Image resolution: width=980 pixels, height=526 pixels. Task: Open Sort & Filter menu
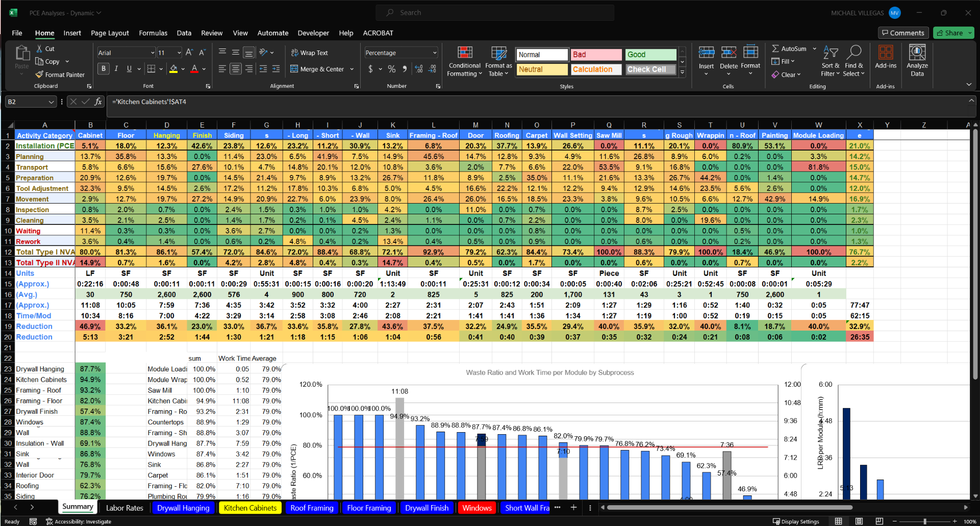[x=831, y=61]
